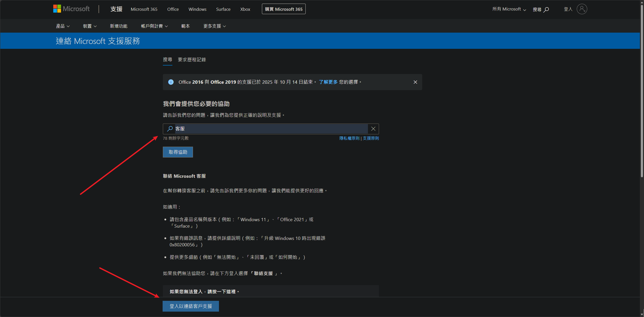Viewport: 644px width, 317px height.
Task: Click the info icon in the notice banner
Action: tap(171, 82)
